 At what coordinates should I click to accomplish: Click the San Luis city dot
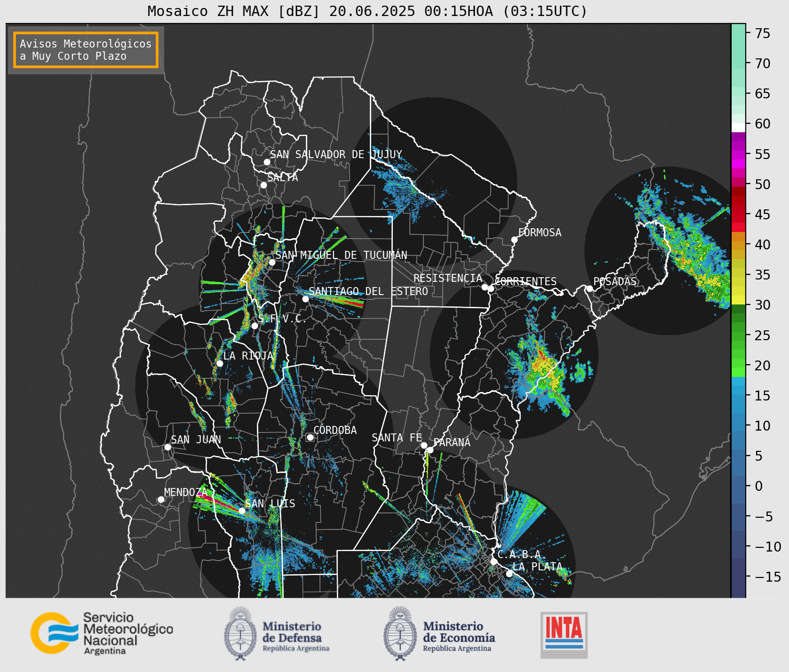coord(242,511)
